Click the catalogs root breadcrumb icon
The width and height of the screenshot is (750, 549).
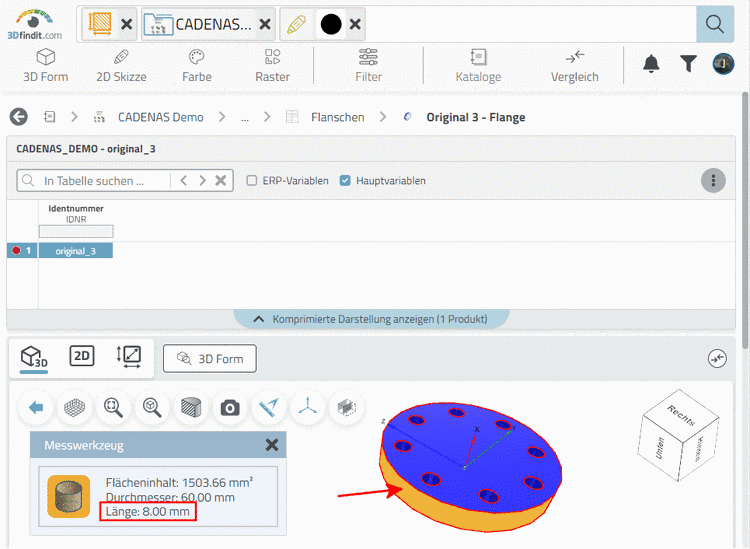(x=50, y=117)
